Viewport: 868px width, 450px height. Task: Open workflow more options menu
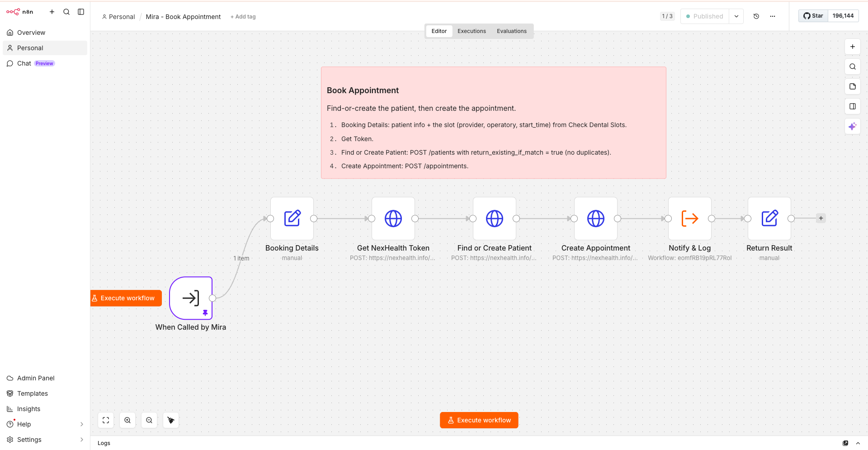(x=773, y=16)
